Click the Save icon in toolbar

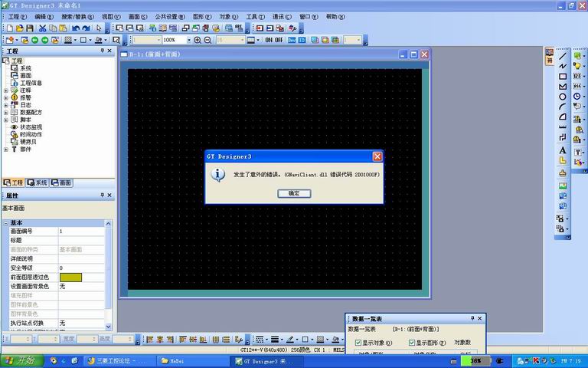coord(28,28)
